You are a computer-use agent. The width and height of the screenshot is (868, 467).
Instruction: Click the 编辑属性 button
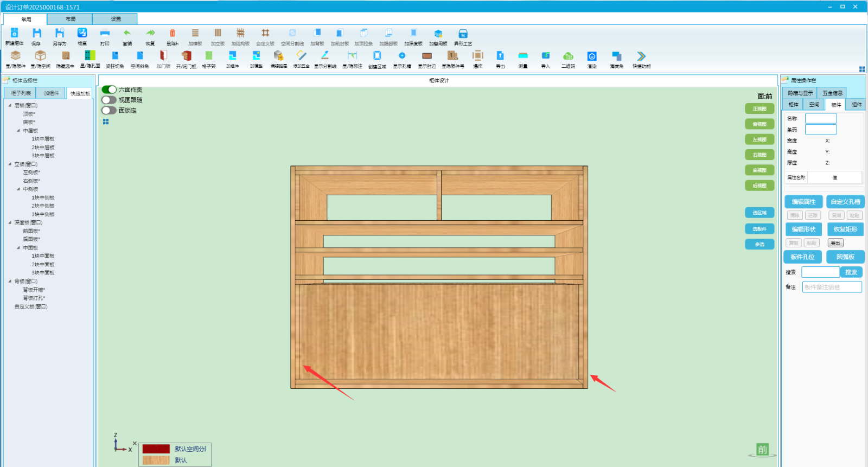pos(803,202)
